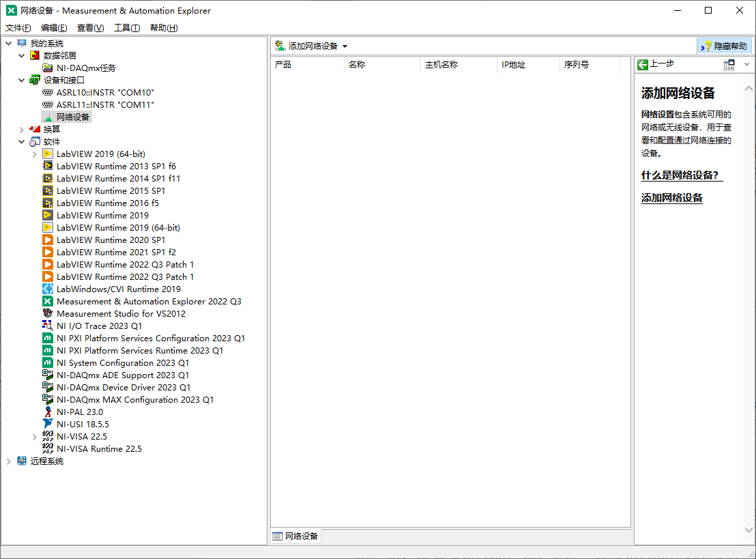Expand the 换算 node
The width and height of the screenshot is (756, 559).
coord(21,129)
